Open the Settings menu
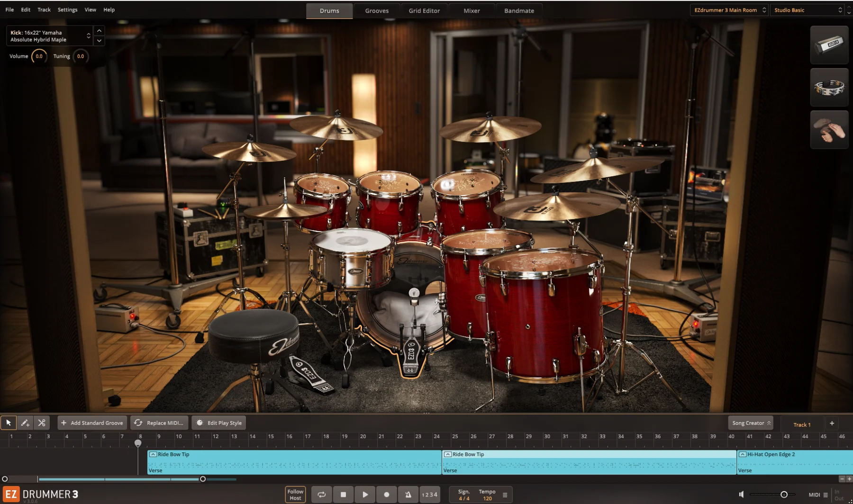853x504 pixels. pyautogui.click(x=67, y=9)
